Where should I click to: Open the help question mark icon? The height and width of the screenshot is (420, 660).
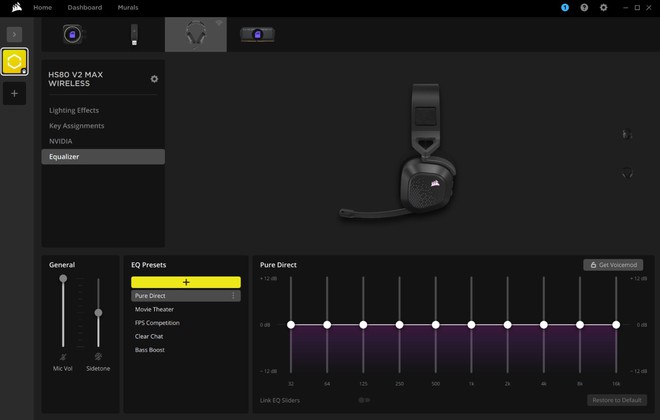[584, 8]
